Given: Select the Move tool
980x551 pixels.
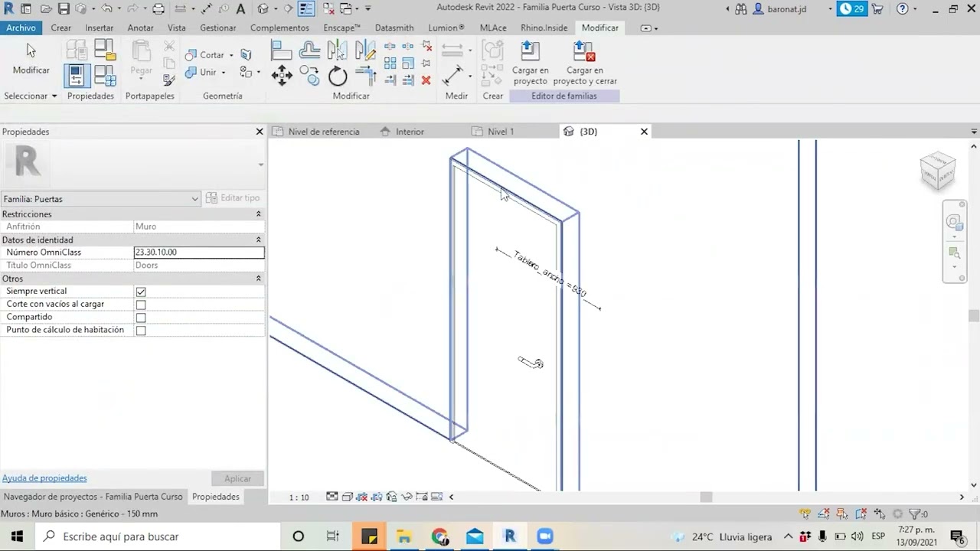Looking at the screenshot, I should pos(282,75).
